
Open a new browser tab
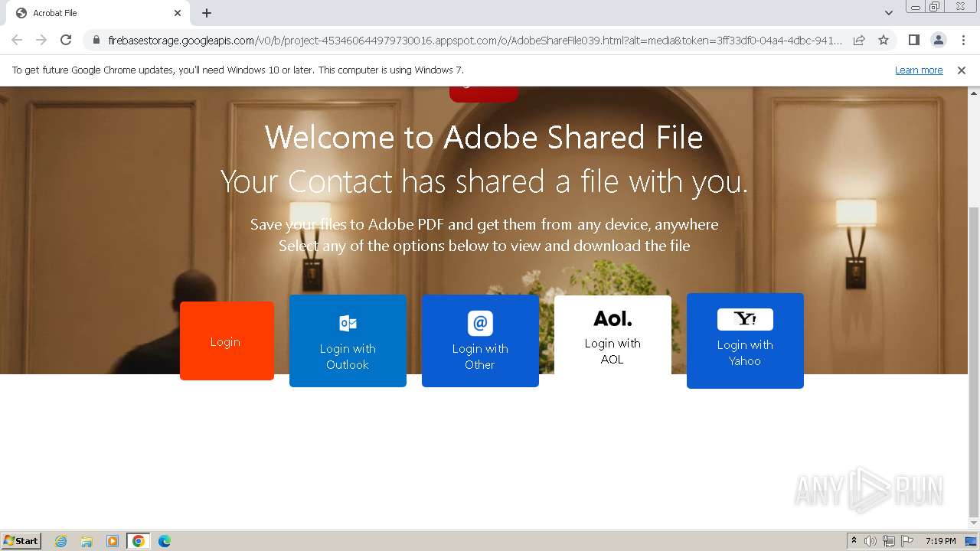pyautogui.click(x=207, y=13)
